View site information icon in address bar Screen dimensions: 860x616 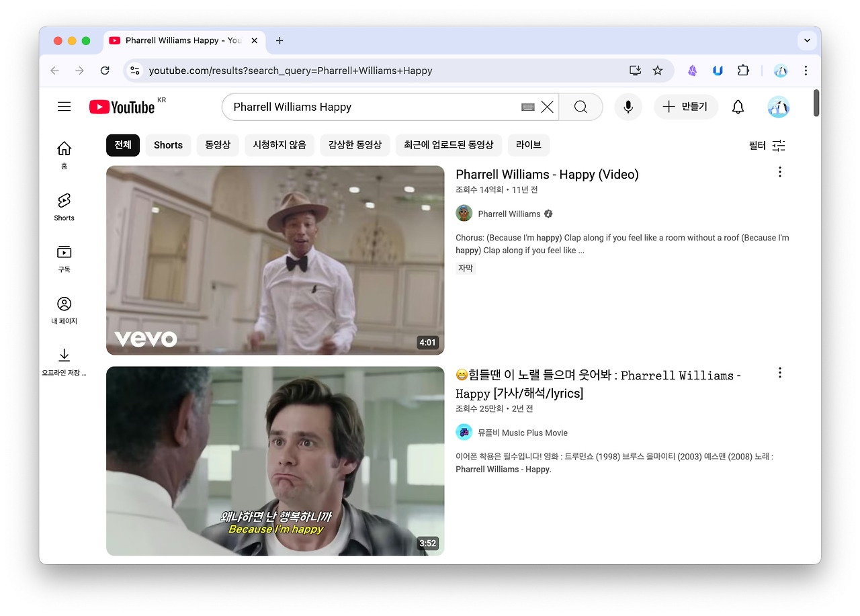pos(135,71)
